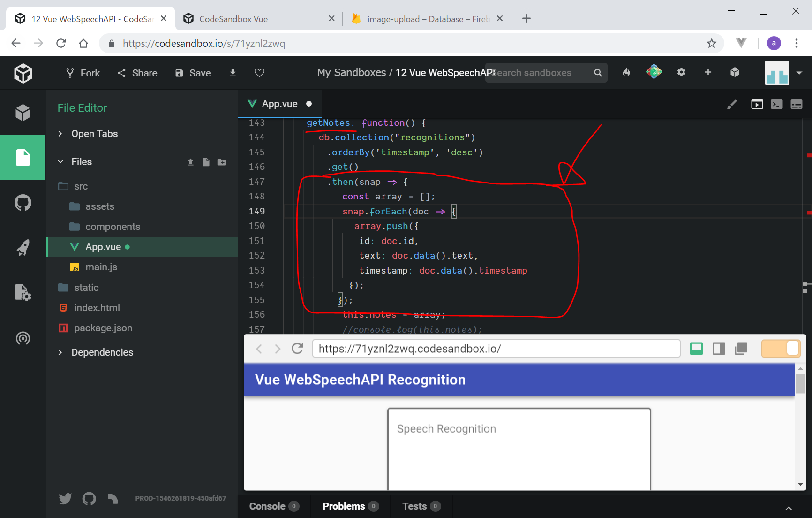The image size is (812, 518).
Task: Click the search magnifier icon
Action: 598,73
